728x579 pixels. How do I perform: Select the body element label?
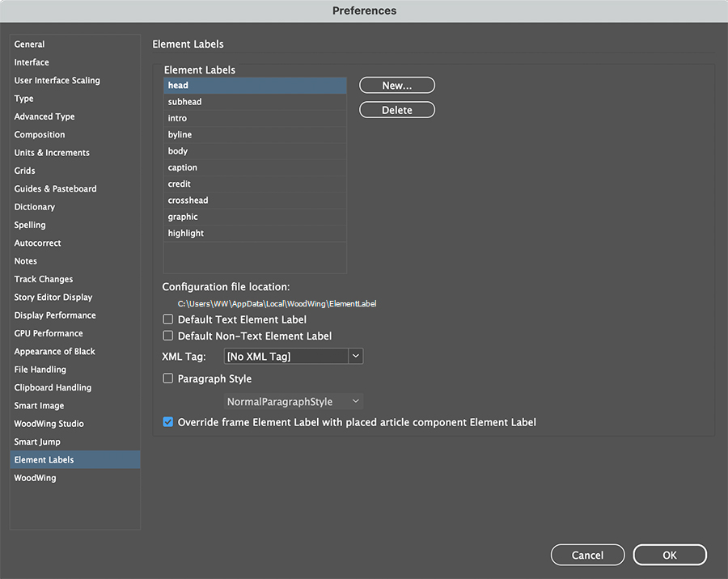pos(255,151)
